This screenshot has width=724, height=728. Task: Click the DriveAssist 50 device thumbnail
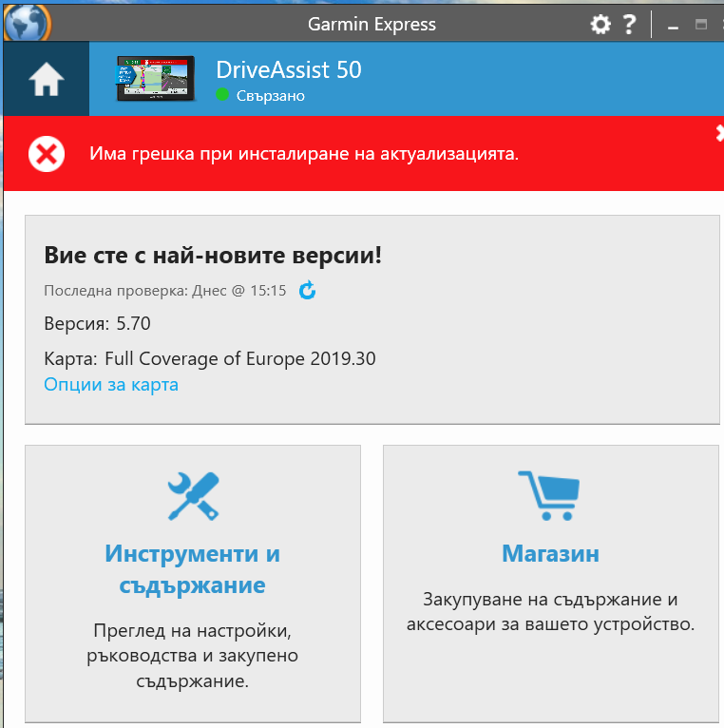point(156,79)
